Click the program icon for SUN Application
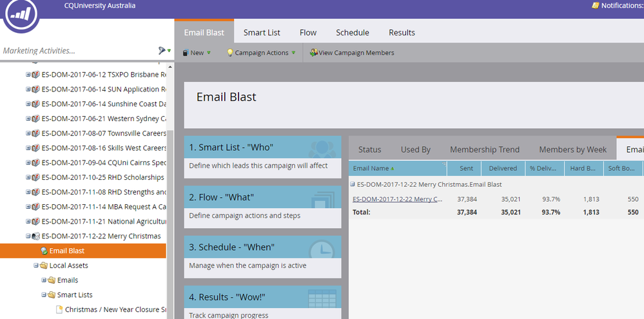Screen dimensions: 644x319 [x=35, y=89]
